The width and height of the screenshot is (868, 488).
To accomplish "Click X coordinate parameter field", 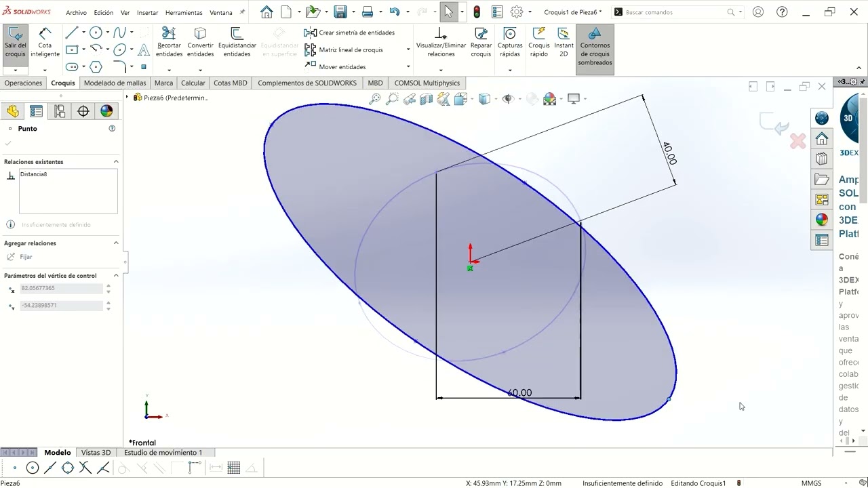I will 61,288.
